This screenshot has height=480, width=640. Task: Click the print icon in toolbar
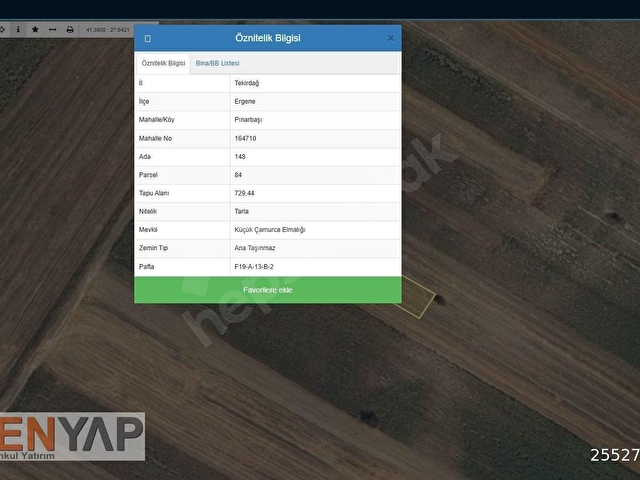click(x=70, y=29)
